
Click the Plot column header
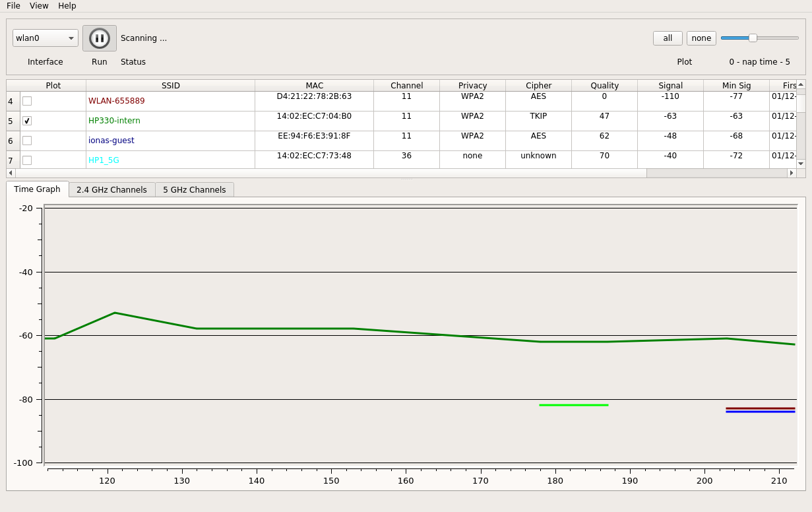tap(53, 86)
